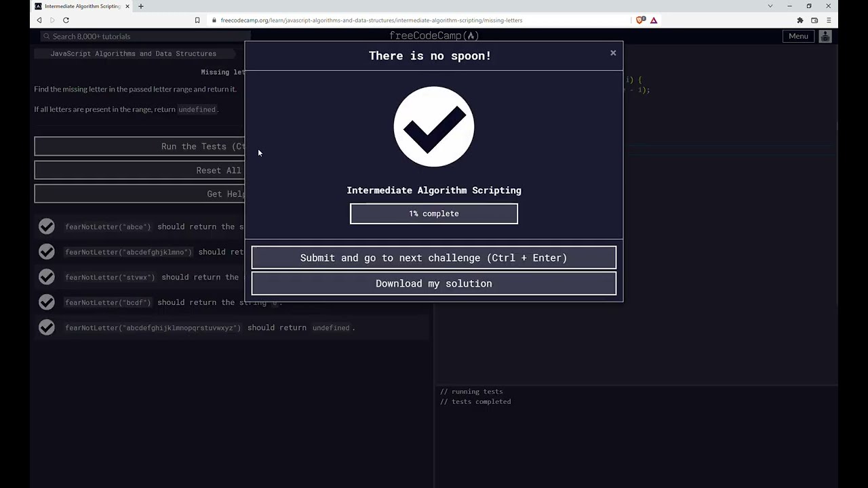Screen dimensions: 868x488
Task: Click checkmark icon for fearNotLetter("abce") test
Action: pyautogui.click(x=46, y=226)
